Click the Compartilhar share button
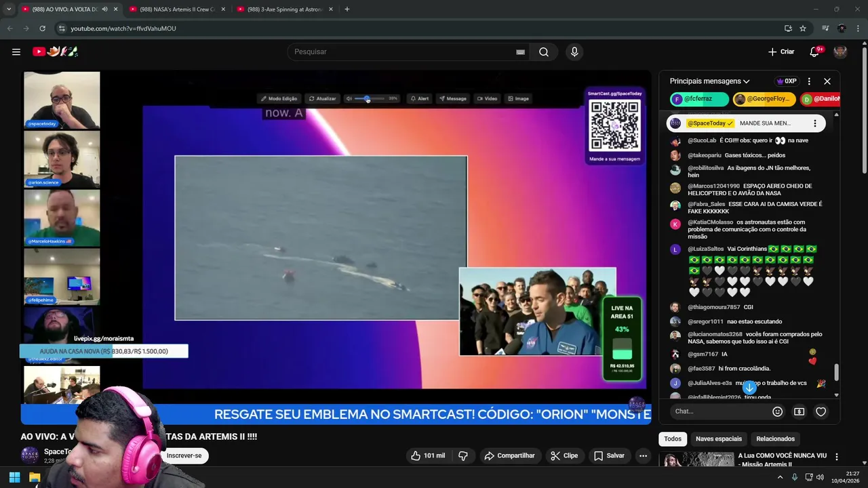The width and height of the screenshot is (868, 488). click(509, 455)
